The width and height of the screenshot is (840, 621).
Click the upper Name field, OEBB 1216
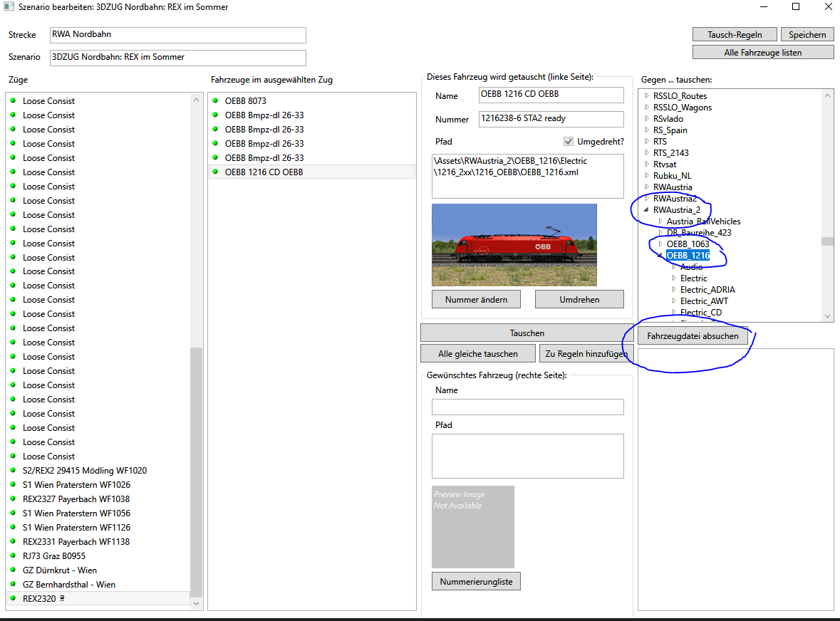click(x=551, y=95)
